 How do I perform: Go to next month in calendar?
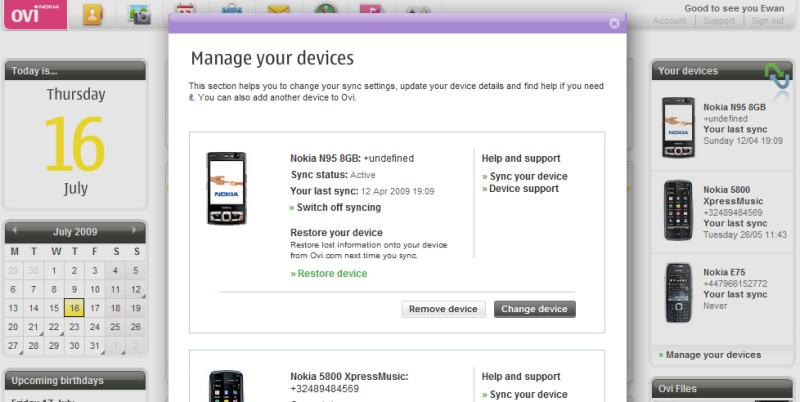[x=136, y=231]
